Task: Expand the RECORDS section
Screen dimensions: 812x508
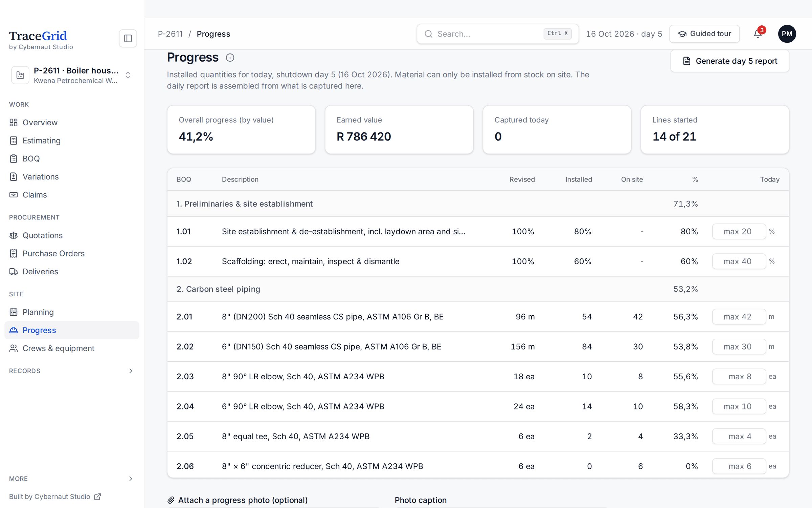Action: (x=71, y=371)
